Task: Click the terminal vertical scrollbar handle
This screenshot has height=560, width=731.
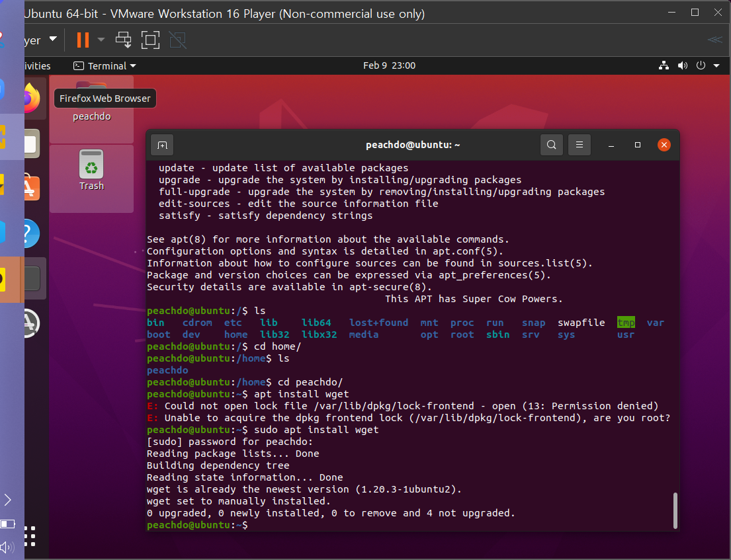Action: click(x=675, y=510)
